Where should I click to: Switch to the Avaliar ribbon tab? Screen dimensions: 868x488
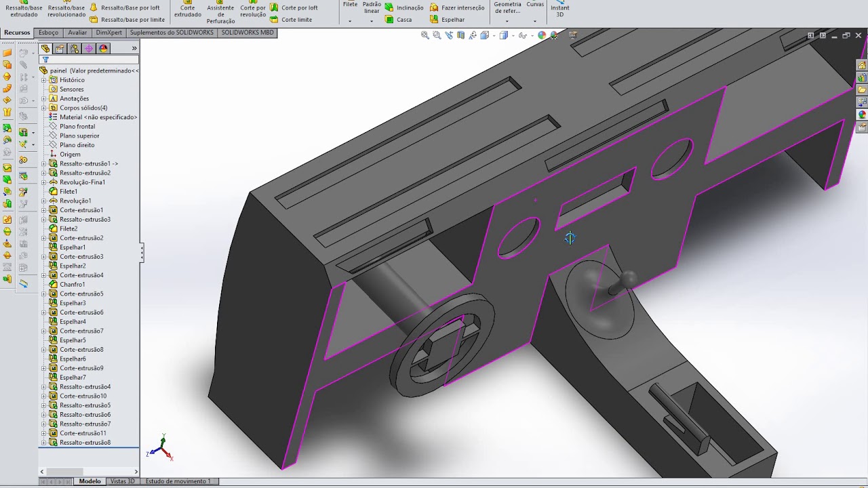pos(77,33)
